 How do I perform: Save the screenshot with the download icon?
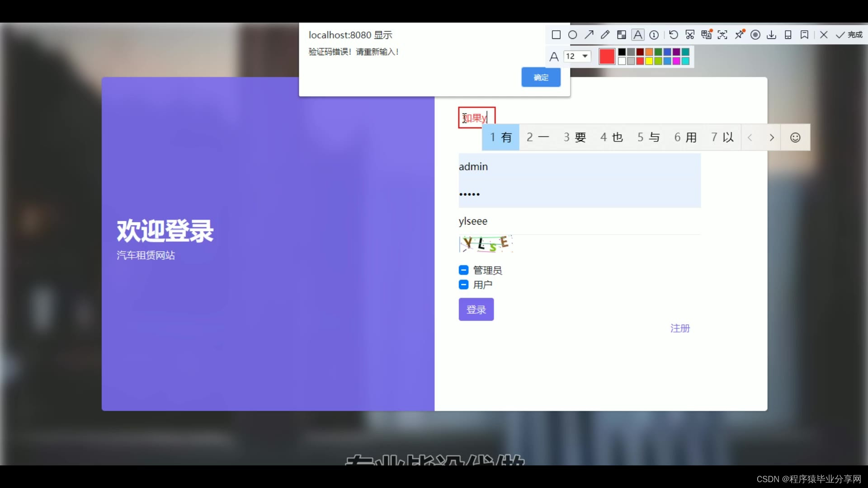[772, 35]
